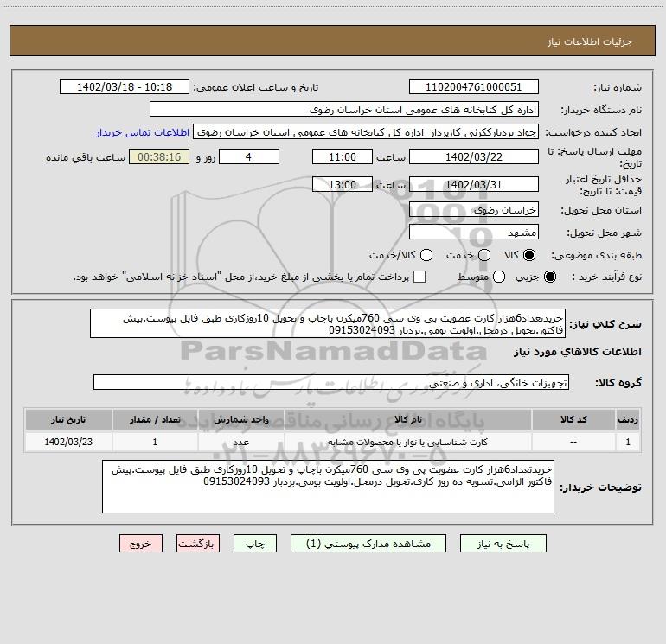Click item name کارت شناسایی یا نوار cell

click(407, 442)
